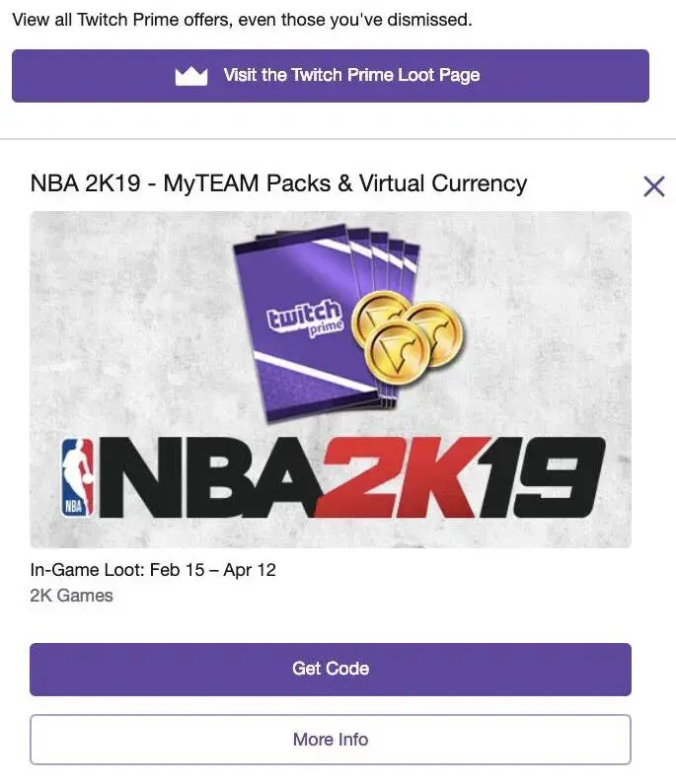This screenshot has width=676, height=784.
Task: Click the 19 numerals in the game logo
Action: [x=541, y=477]
